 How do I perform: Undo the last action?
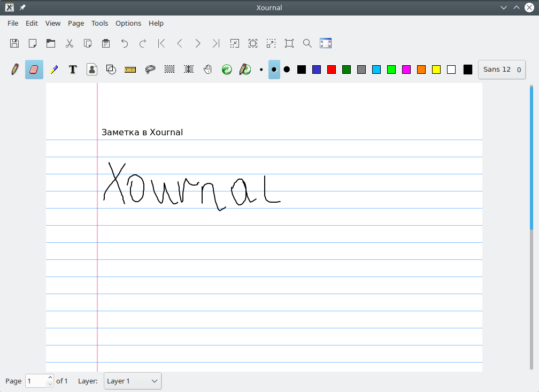125,43
